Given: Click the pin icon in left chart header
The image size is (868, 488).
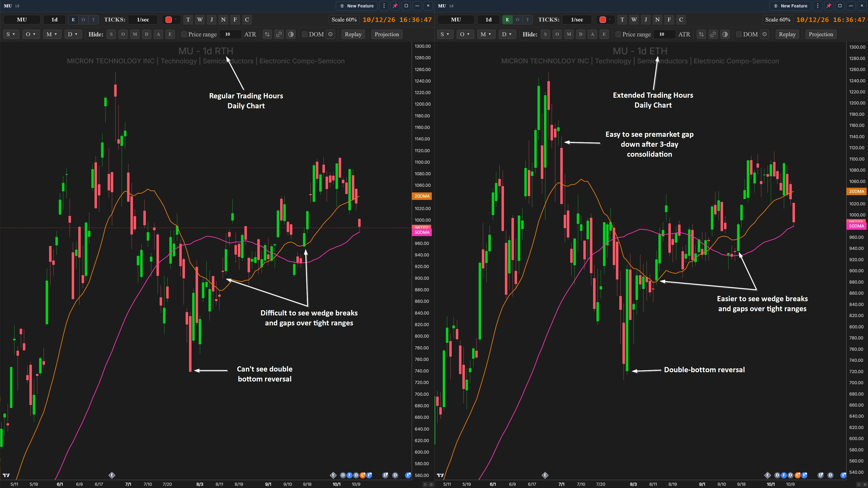Looking at the screenshot, I should coord(395,6).
